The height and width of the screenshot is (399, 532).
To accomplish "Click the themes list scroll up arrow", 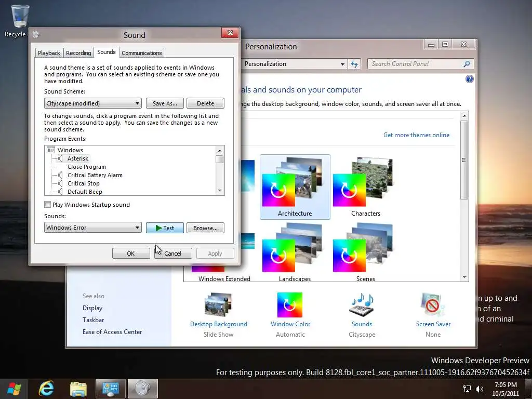I will point(464,116).
